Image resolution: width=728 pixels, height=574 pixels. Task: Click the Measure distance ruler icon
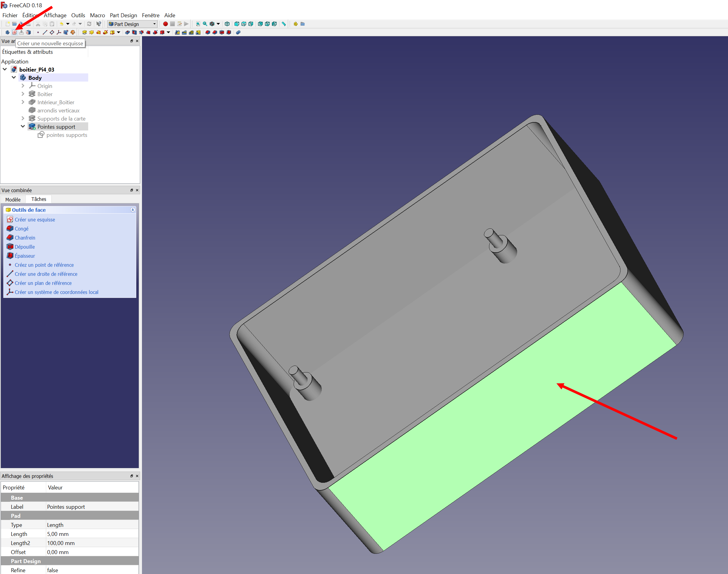point(284,24)
